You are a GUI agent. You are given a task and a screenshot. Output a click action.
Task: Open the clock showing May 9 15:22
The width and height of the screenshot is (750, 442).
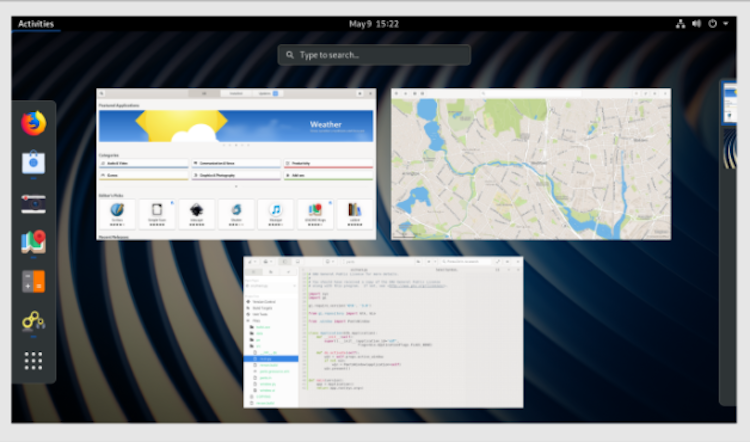(x=374, y=23)
